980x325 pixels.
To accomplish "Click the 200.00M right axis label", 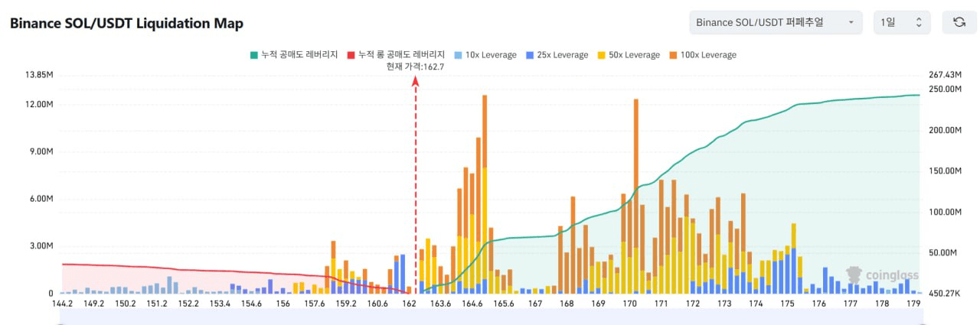I will click(944, 131).
